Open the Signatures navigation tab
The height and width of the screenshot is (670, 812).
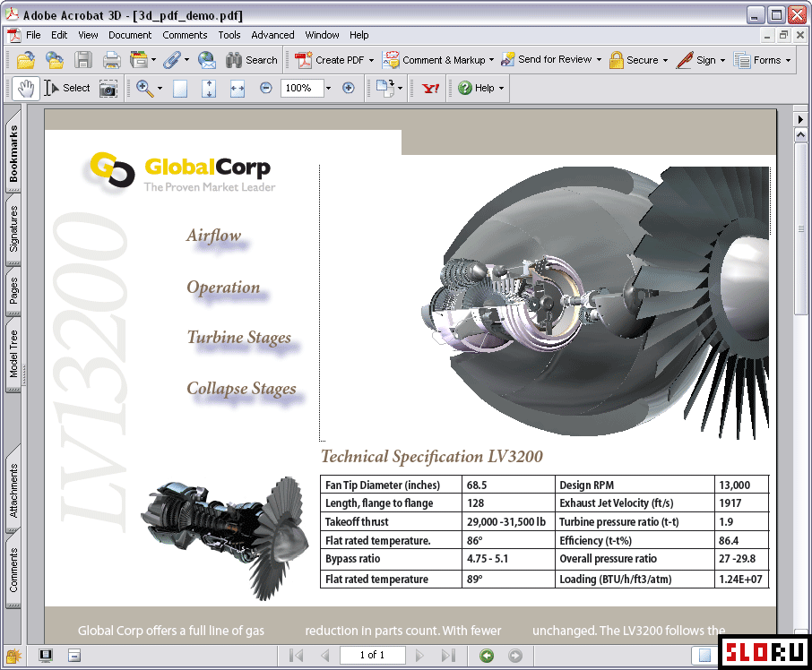(13, 228)
